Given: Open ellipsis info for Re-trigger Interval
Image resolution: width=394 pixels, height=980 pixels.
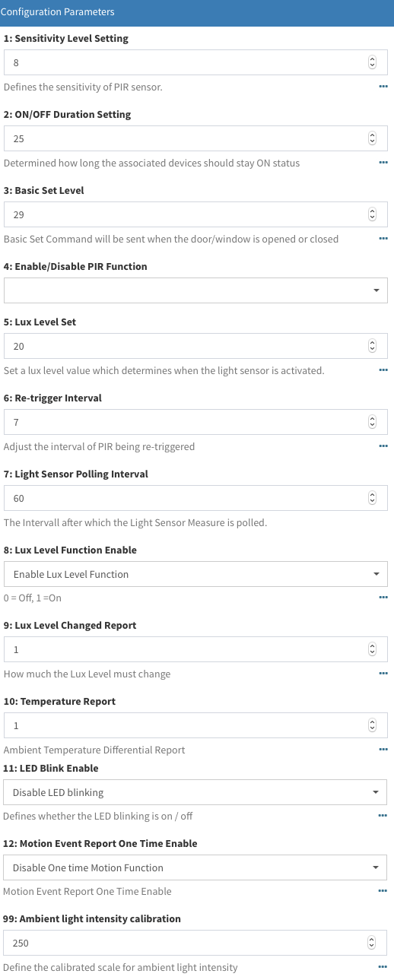Looking at the screenshot, I should [383, 446].
